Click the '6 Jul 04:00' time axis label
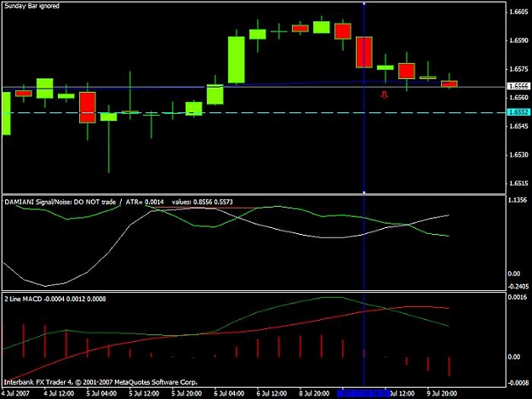532x399 pixels. pos(229,394)
